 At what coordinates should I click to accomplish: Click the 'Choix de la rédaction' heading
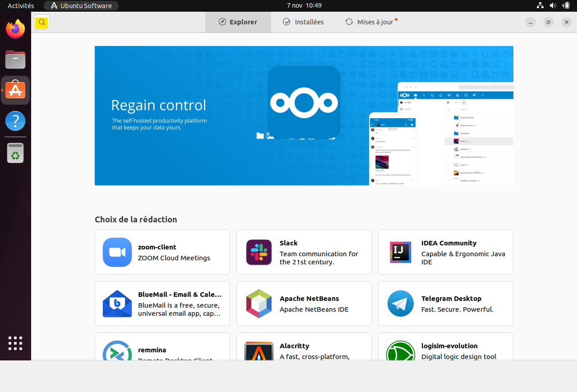coord(136,220)
